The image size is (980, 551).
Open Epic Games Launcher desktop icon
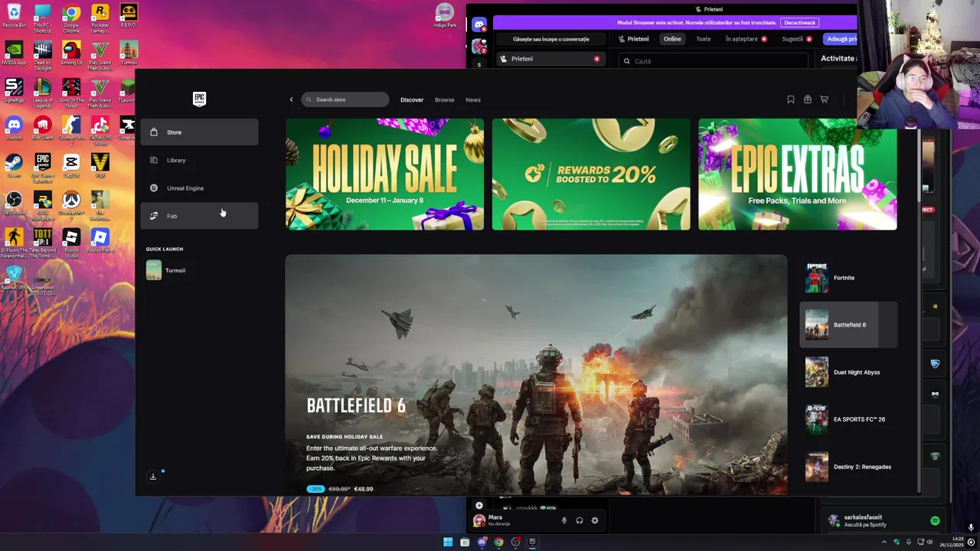pos(43,168)
